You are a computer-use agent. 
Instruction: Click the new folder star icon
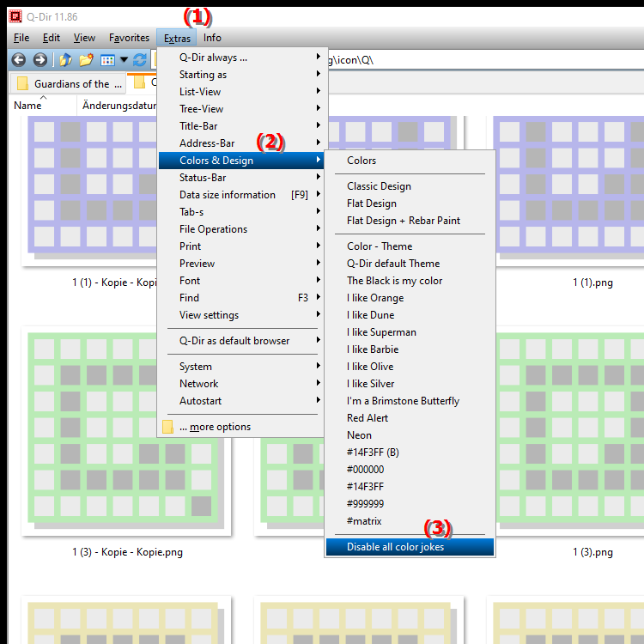pyautogui.click(x=86, y=60)
